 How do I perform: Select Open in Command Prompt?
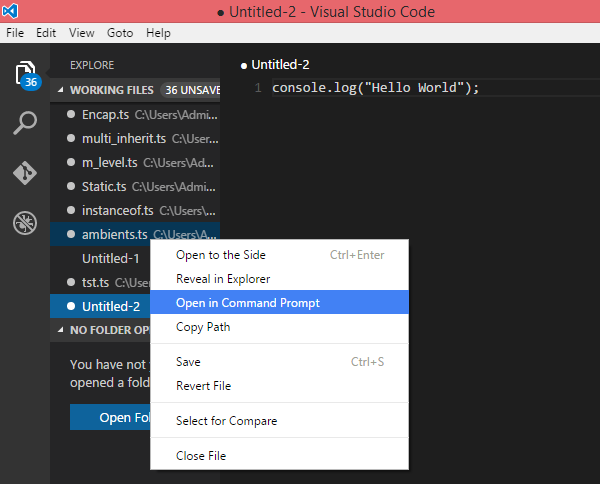coord(248,303)
